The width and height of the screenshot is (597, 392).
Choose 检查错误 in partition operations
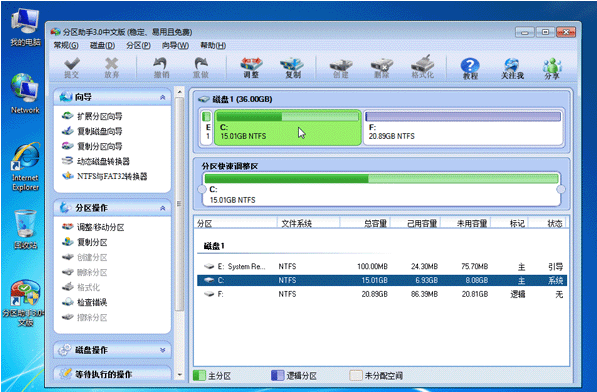point(85,302)
